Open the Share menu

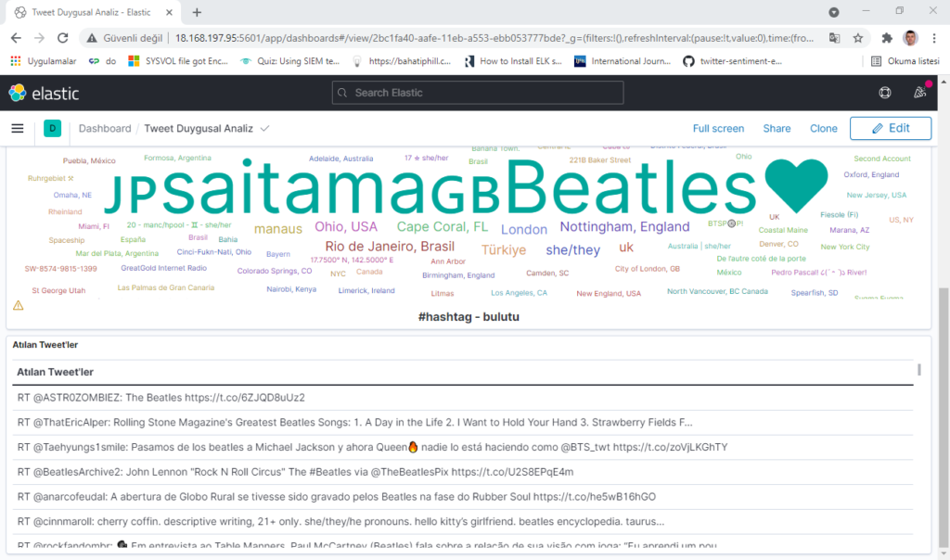click(x=777, y=128)
